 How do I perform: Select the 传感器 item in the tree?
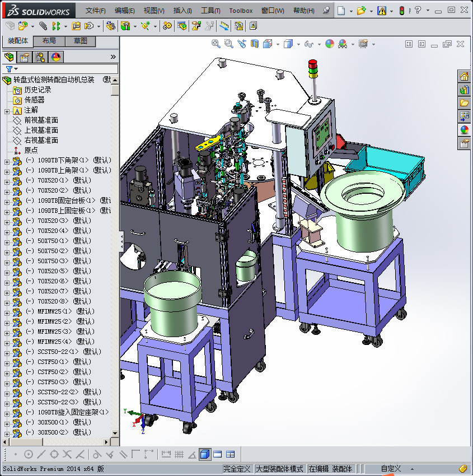[x=34, y=100]
